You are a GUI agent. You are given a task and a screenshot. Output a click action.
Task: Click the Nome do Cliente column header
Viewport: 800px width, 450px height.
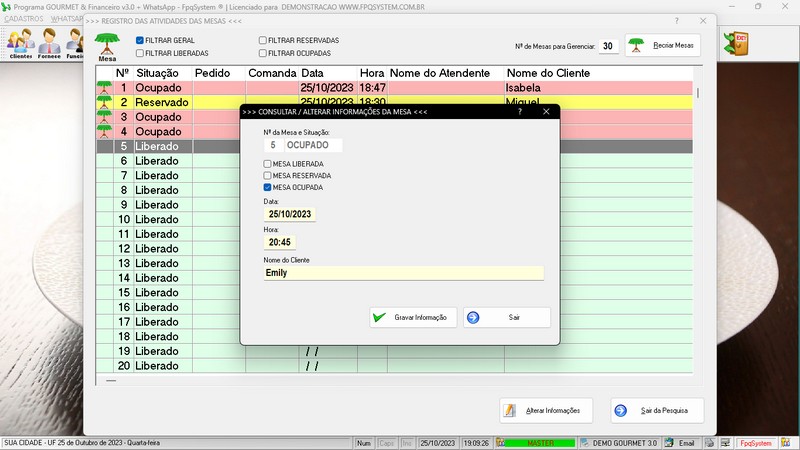click(548, 73)
